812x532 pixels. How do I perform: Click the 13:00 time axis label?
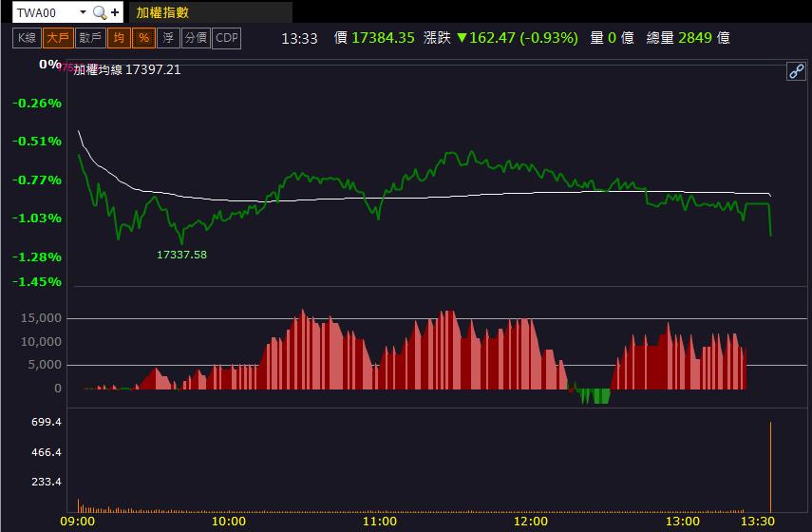pos(683,522)
